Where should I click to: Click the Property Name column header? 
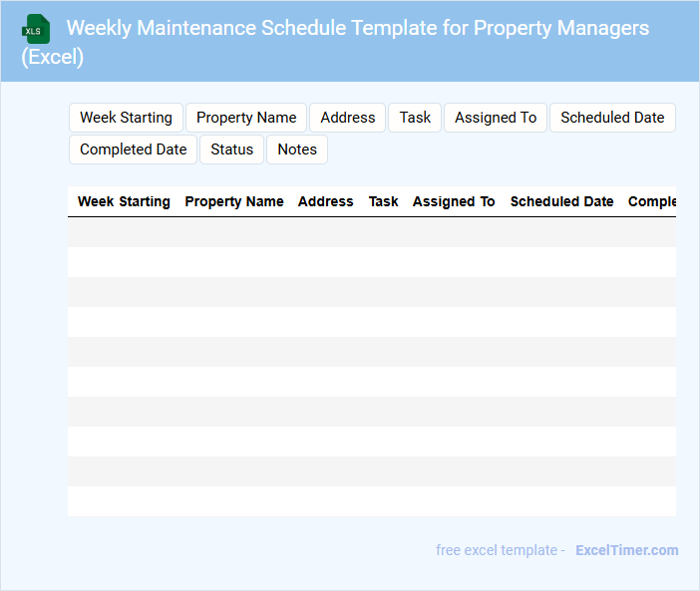pyautogui.click(x=234, y=201)
